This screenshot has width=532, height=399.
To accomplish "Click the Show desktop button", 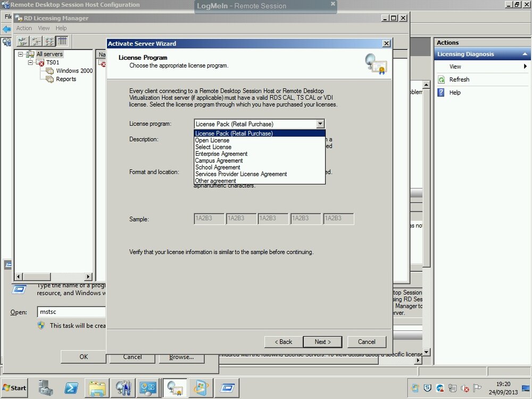I will point(526,388).
